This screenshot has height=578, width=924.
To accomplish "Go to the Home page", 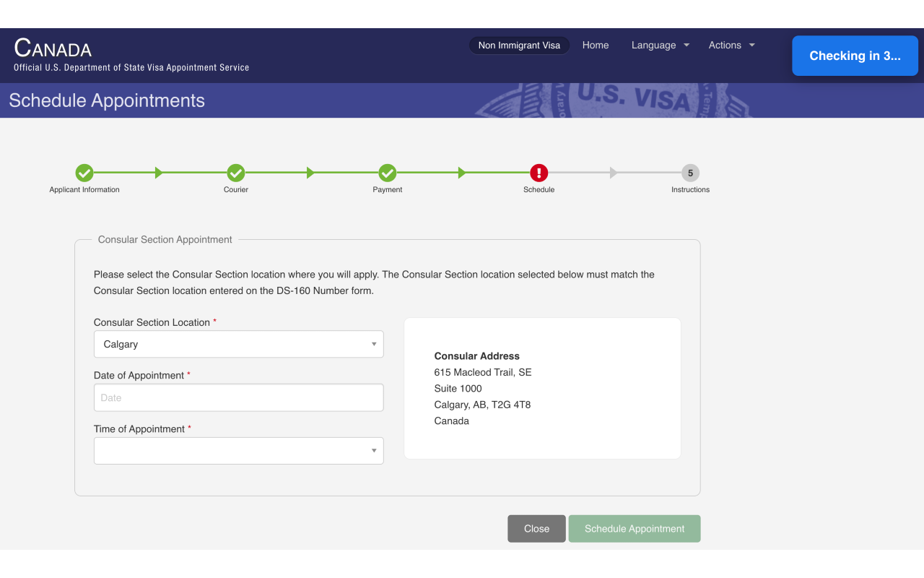I will click(x=596, y=45).
